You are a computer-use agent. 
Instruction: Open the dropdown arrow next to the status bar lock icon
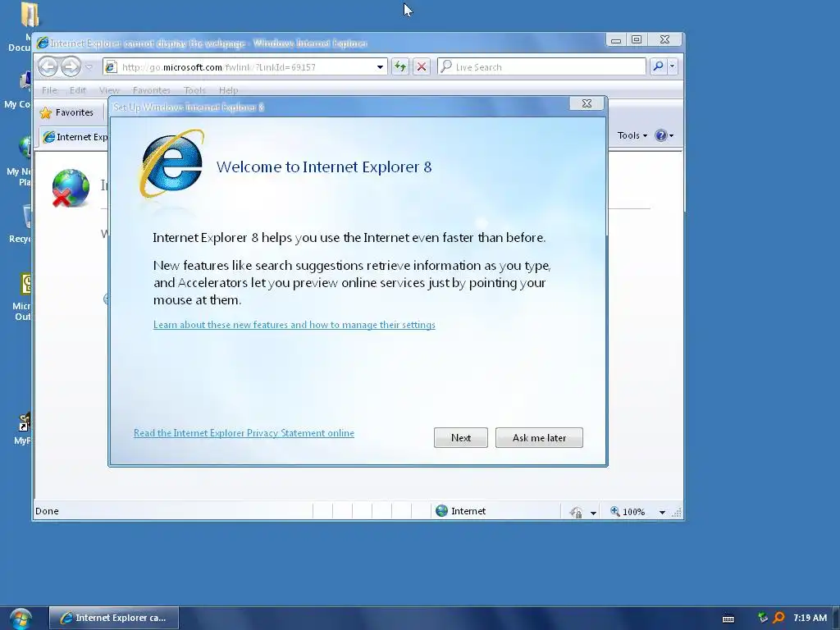coord(593,513)
